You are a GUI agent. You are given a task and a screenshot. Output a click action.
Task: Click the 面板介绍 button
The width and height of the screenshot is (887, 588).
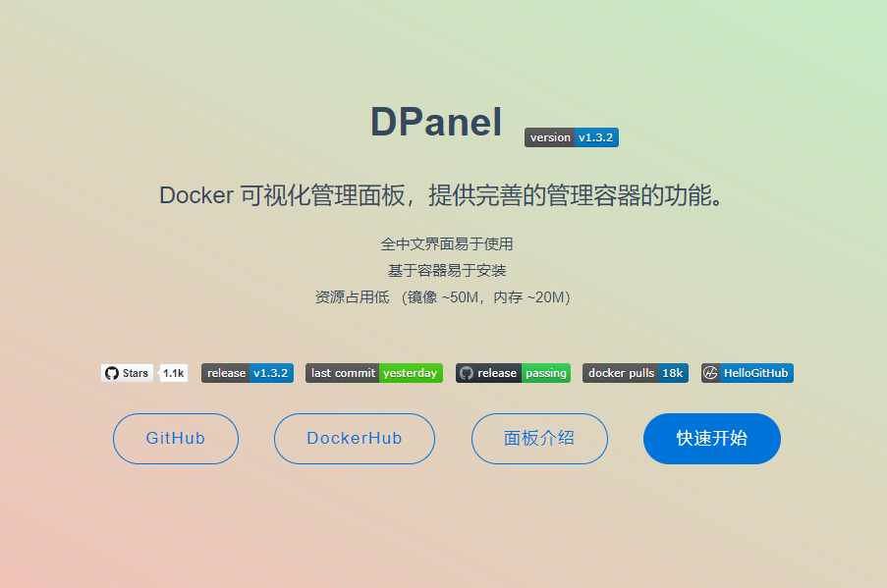539,439
